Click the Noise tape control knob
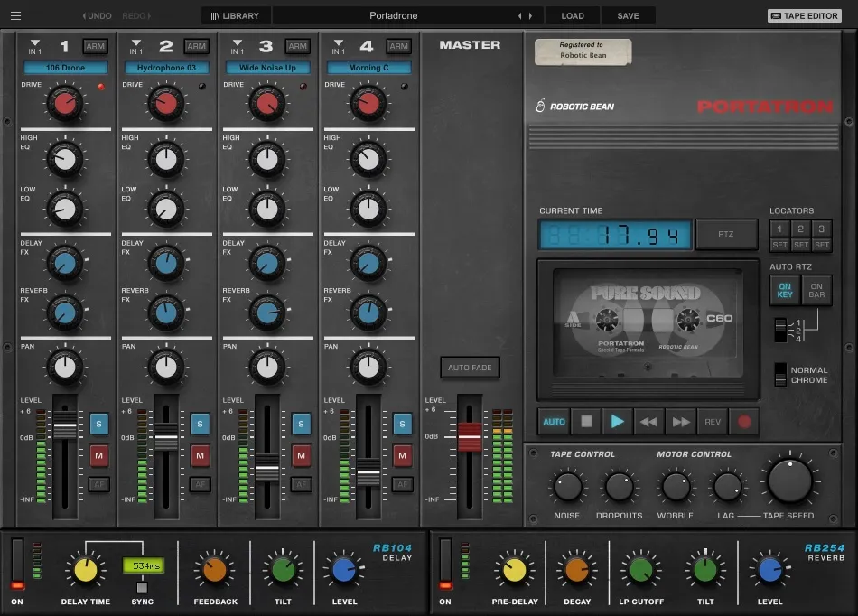858x616 pixels. [x=567, y=486]
